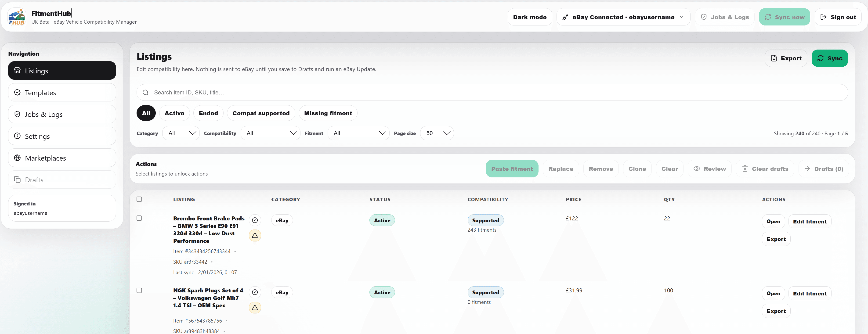Select the checkbox for the Brembo brake pads listing
The width and height of the screenshot is (868, 334).
coord(139,218)
